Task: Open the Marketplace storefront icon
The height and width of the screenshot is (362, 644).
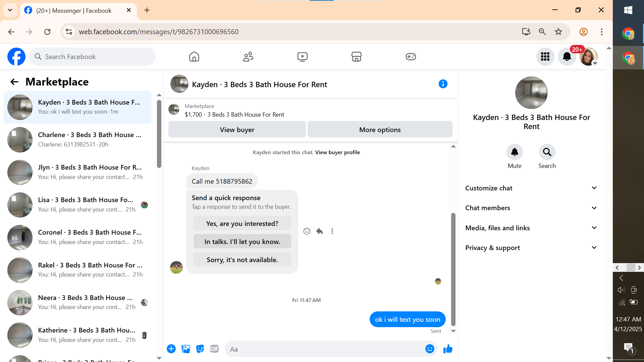Action: coord(357,57)
